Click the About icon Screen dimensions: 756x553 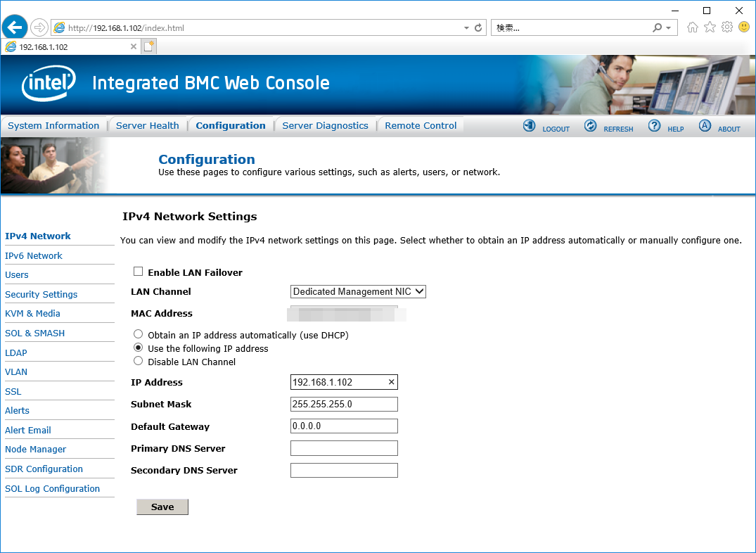(705, 126)
